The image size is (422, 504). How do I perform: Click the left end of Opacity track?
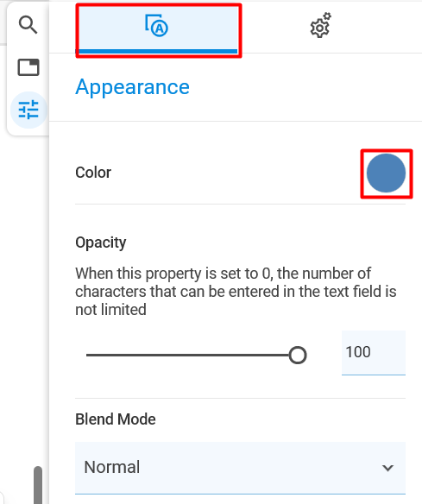(88, 356)
